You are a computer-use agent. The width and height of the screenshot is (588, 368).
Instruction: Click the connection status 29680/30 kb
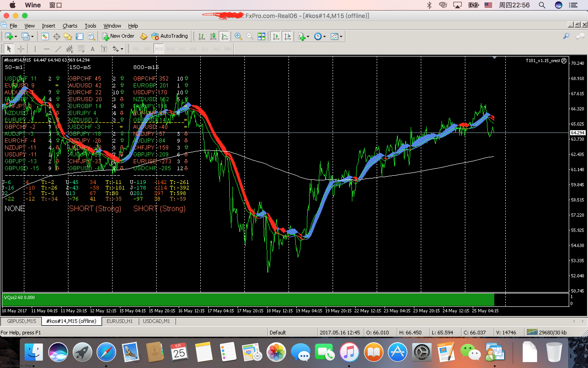click(547, 332)
